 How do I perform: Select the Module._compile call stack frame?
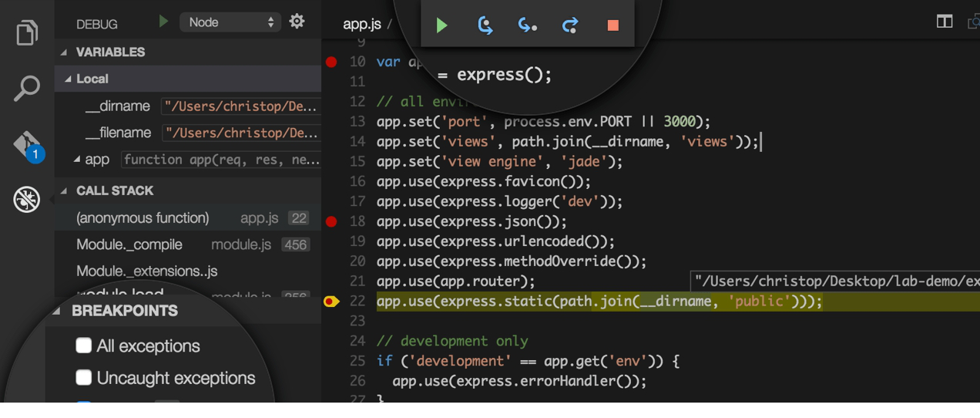188,244
